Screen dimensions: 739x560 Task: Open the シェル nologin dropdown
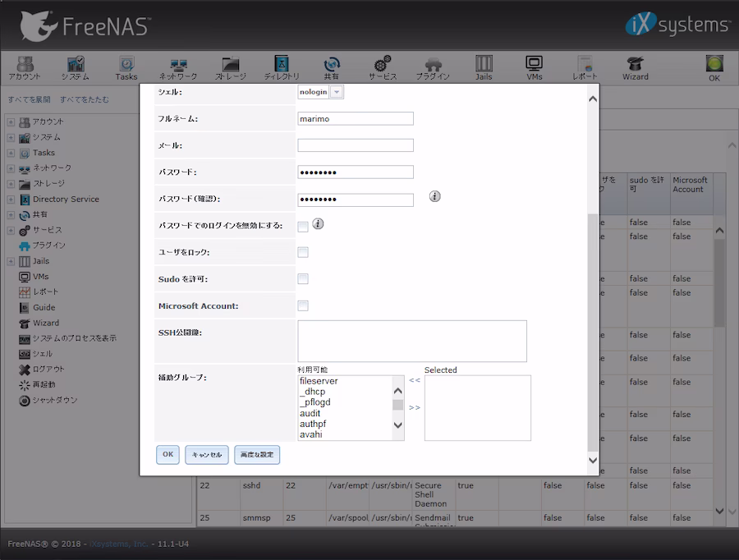(x=337, y=92)
